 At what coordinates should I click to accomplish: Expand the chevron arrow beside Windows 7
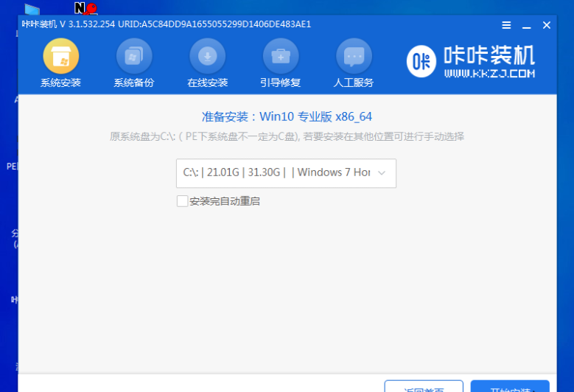coord(382,173)
